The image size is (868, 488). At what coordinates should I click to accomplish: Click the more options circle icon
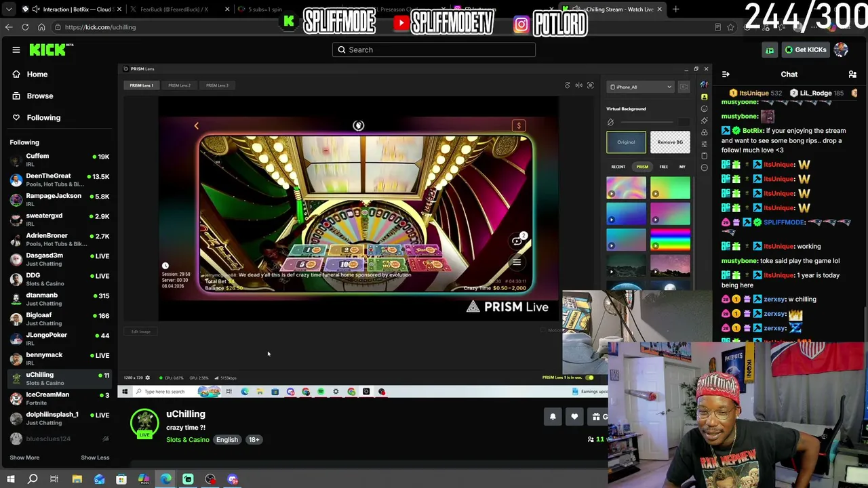click(704, 167)
